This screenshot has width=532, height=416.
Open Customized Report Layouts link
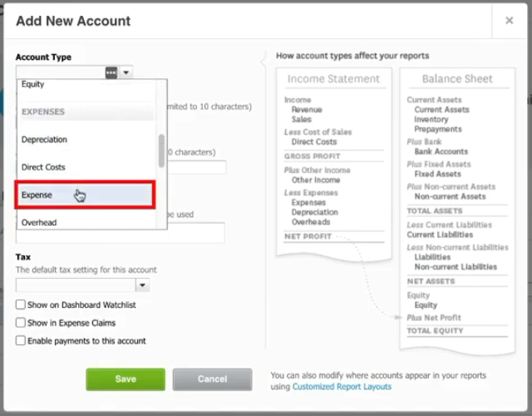tap(342, 386)
